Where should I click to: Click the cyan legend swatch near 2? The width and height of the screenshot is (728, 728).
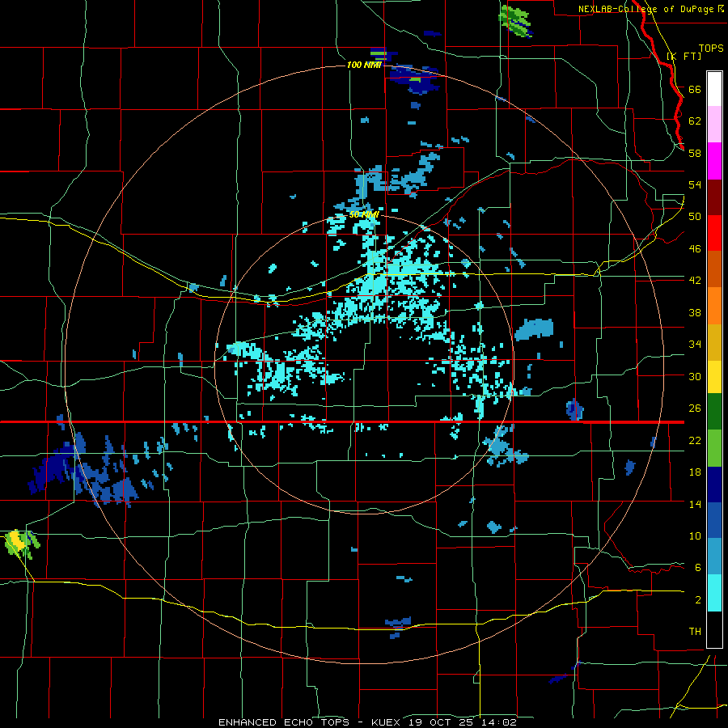pos(714,594)
